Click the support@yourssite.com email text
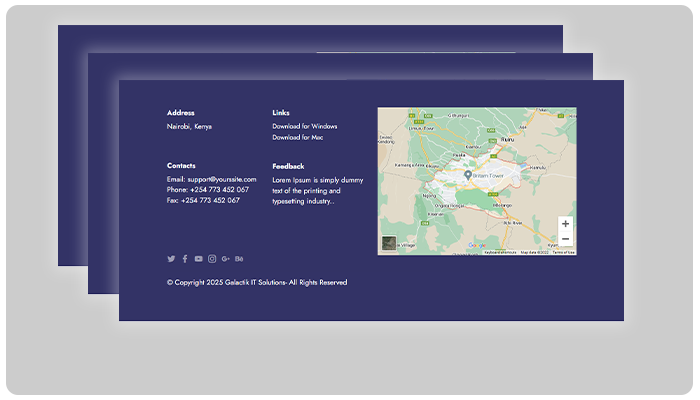 tap(222, 179)
